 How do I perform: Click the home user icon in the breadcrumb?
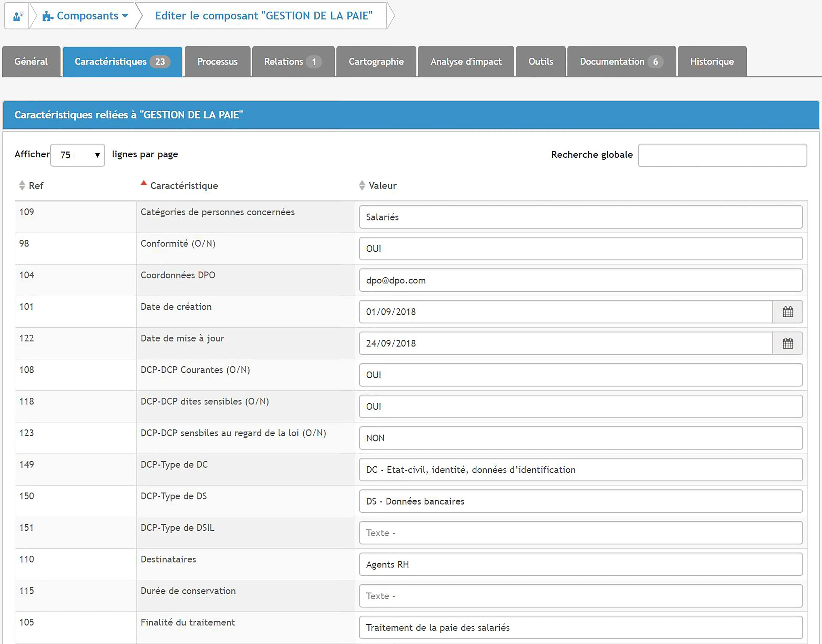(x=17, y=16)
